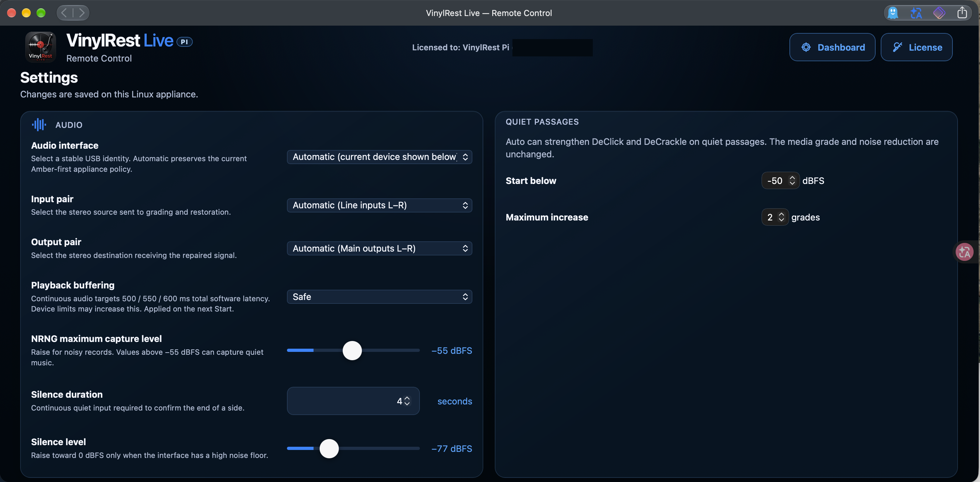
Task: Click the seconds unit label
Action: pos(455,401)
